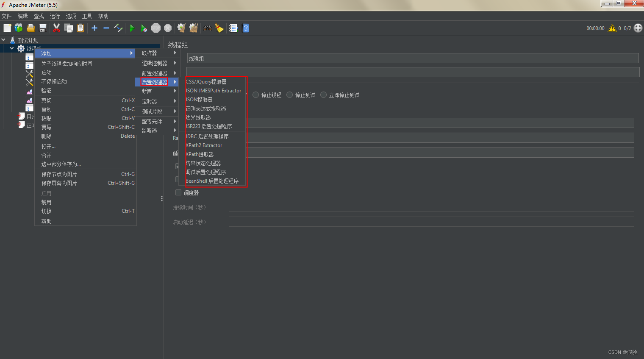
Task: Expand the 定时器 submenu
Action: (x=158, y=101)
